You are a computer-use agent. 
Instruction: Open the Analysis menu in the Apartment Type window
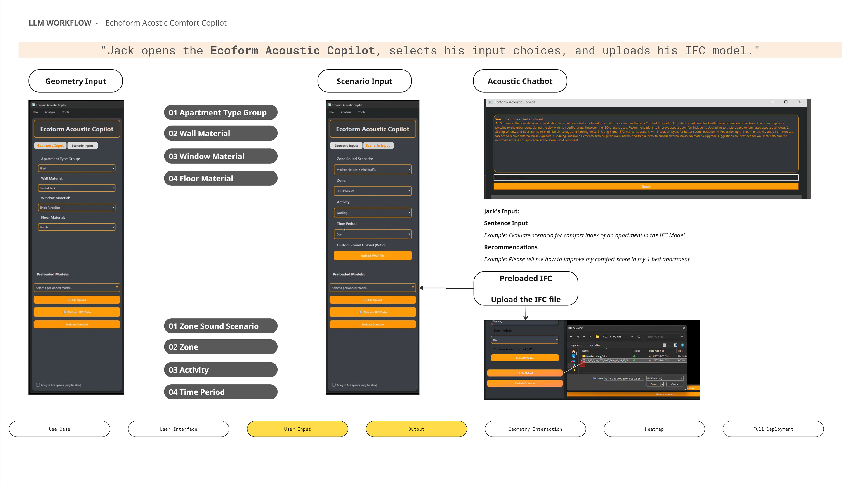[50, 112]
